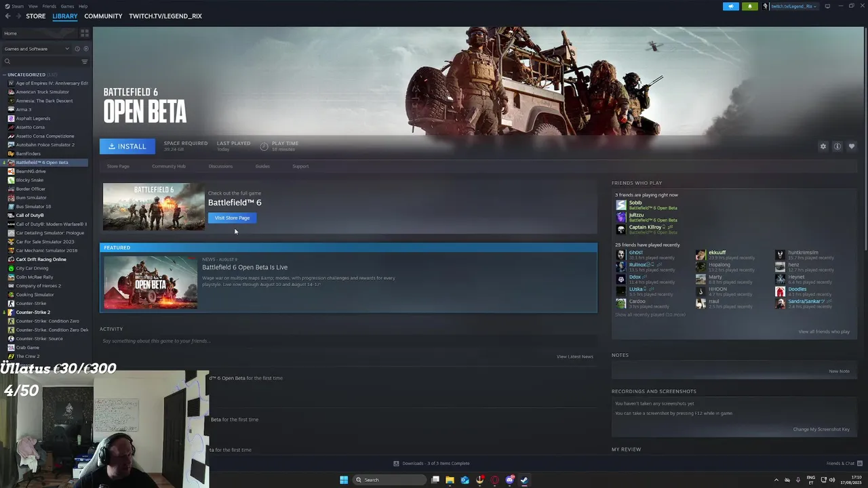This screenshot has width=868, height=488.
Task: Open the Friends menu
Action: [50, 6]
